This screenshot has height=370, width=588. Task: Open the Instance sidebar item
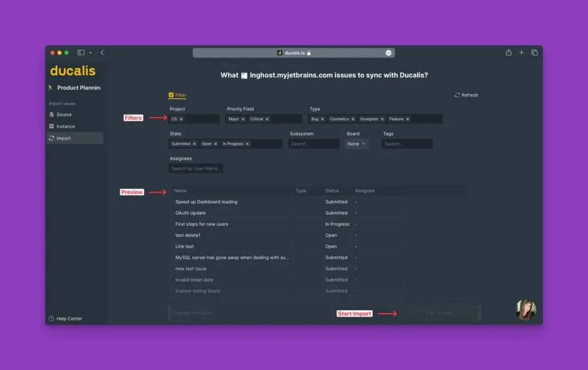65,126
